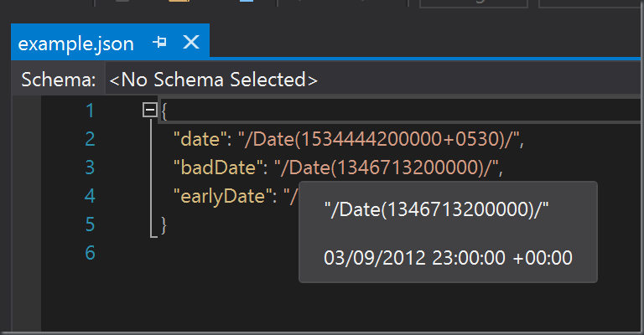Place cursor in the "earlyDate" key
644x335 pixels.
221,196
